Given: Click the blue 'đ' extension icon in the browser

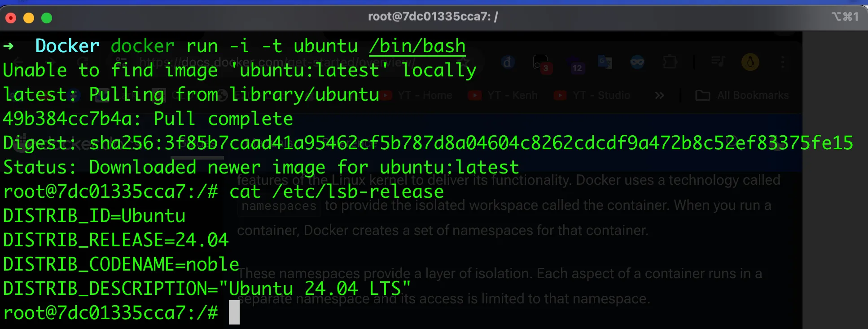Looking at the screenshot, I should (x=508, y=62).
